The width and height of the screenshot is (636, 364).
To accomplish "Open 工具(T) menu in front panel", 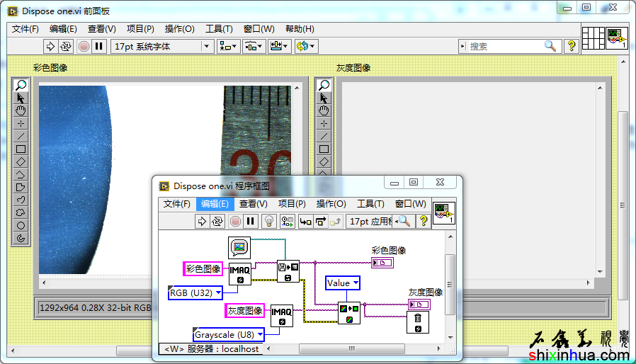I will [x=219, y=29].
